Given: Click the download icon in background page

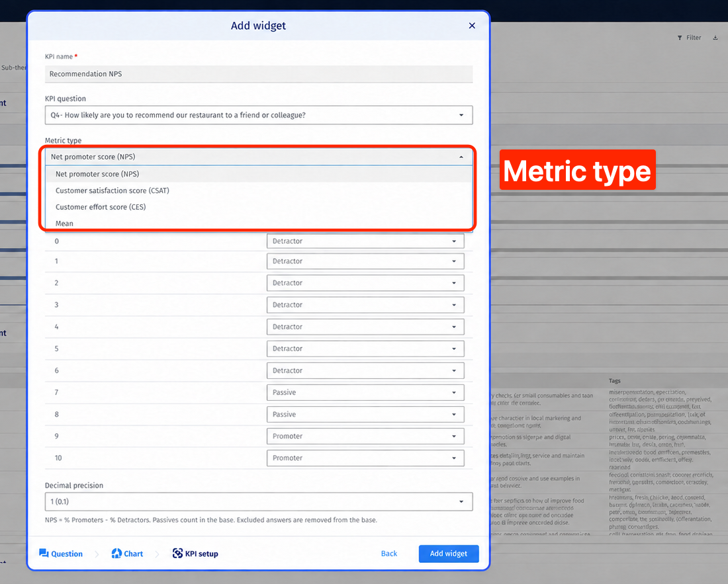Looking at the screenshot, I should [x=715, y=38].
